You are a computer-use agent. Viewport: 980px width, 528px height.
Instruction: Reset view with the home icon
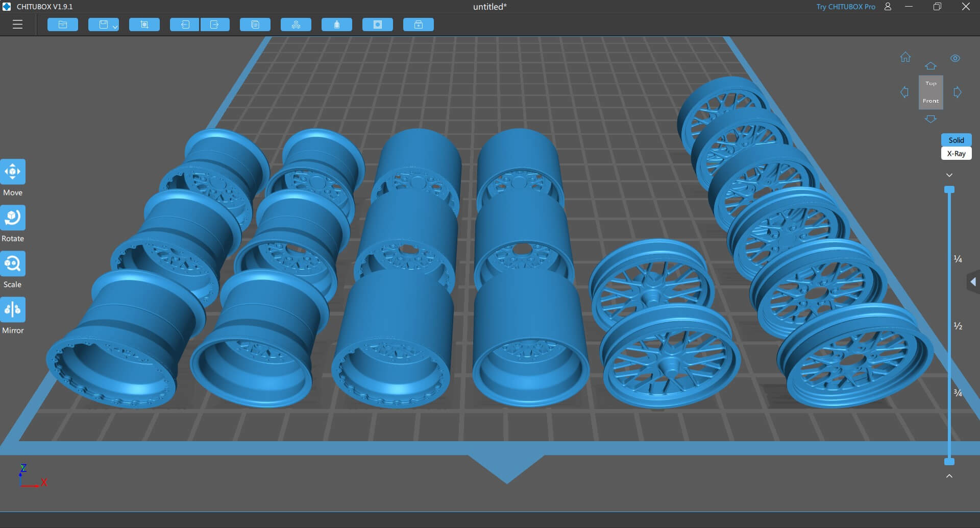[905, 57]
